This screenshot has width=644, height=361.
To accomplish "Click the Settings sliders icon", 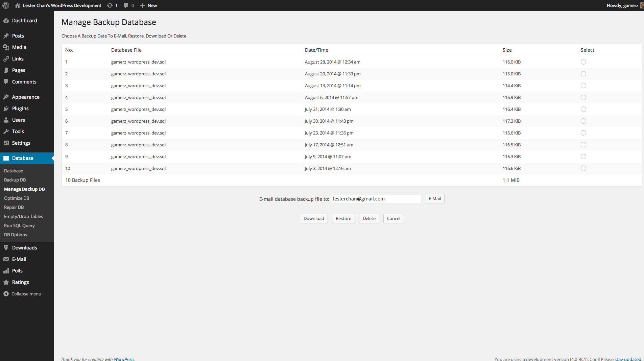I will coord(6,143).
